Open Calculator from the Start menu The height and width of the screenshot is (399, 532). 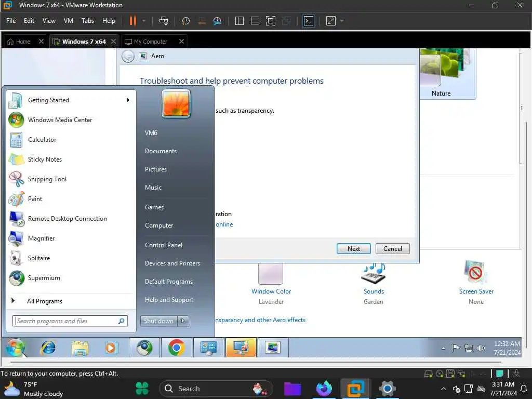71,139
